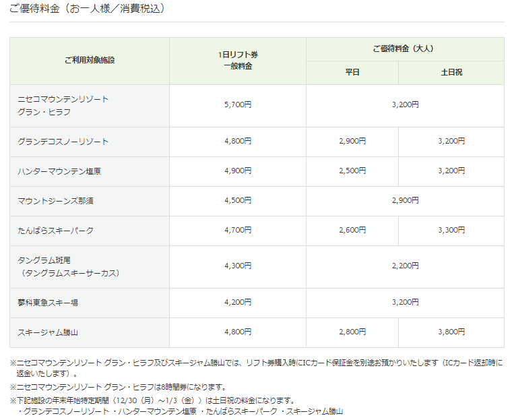Click the 2,200円 discount price
Viewport: 512px width, 420px height.
pos(406,266)
